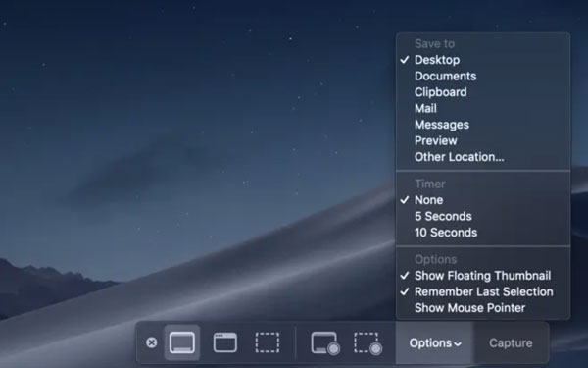
Task: Select Record Selected Portion icon
Action: 367,342
